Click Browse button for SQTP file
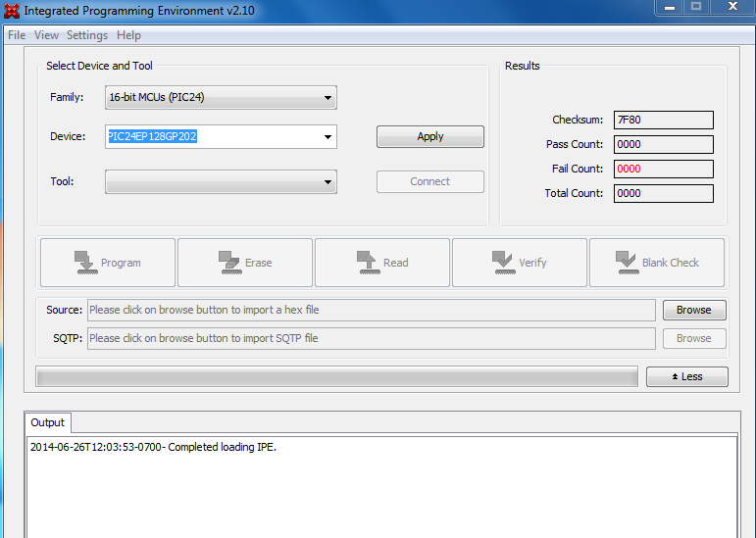The image size is (756, 538). tap(694, 338)
